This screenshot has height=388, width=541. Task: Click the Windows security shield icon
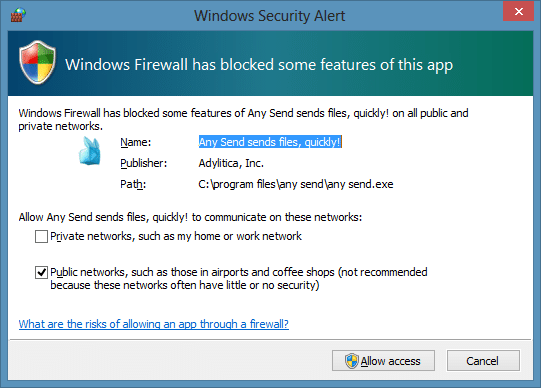(37, 62)
